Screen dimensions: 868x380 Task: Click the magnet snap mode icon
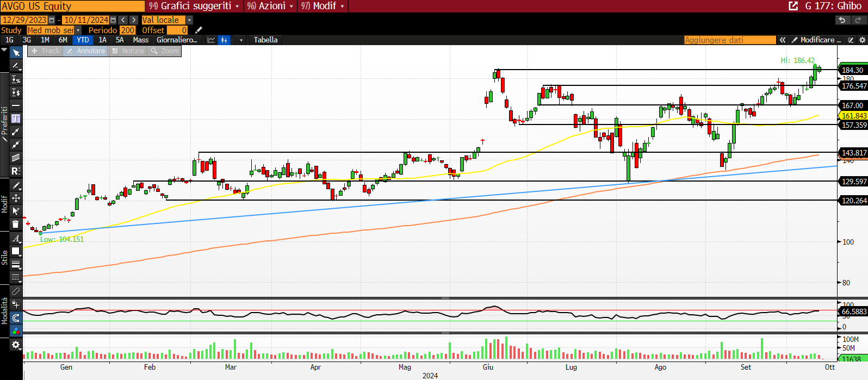pos(16,305)
